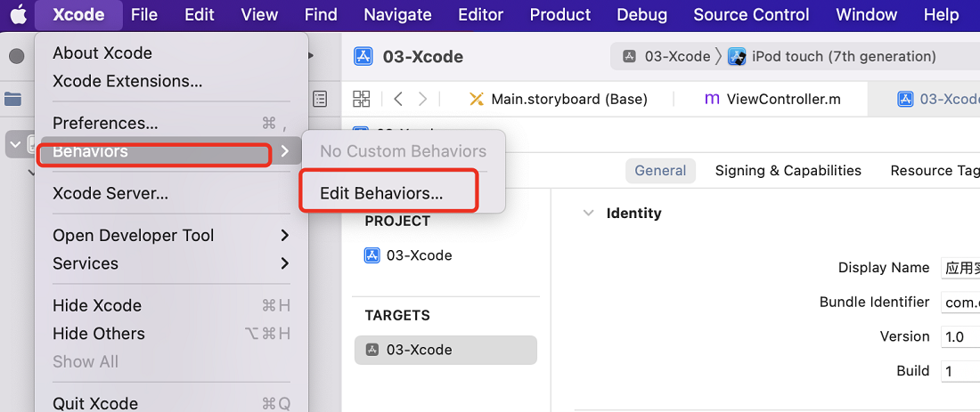Switch to Signing & Capabilities tab
This screenshot has height=412, width=980.
788,171
